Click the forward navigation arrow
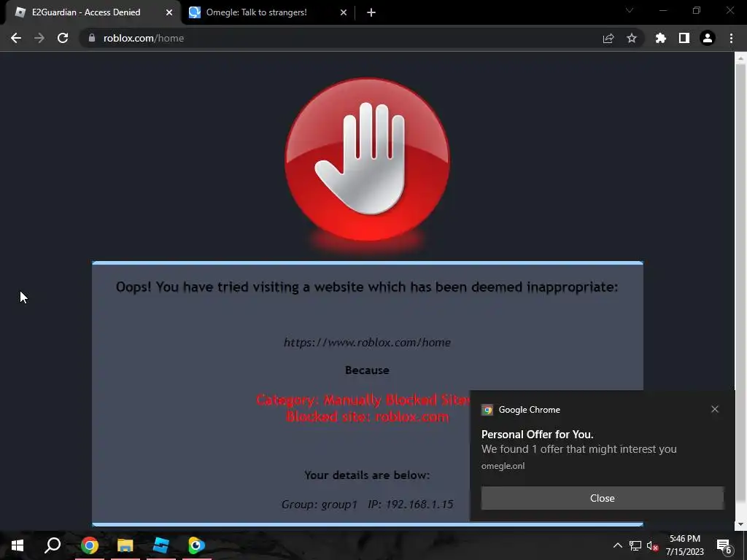 pyautogui.click(x=39, y=38)
